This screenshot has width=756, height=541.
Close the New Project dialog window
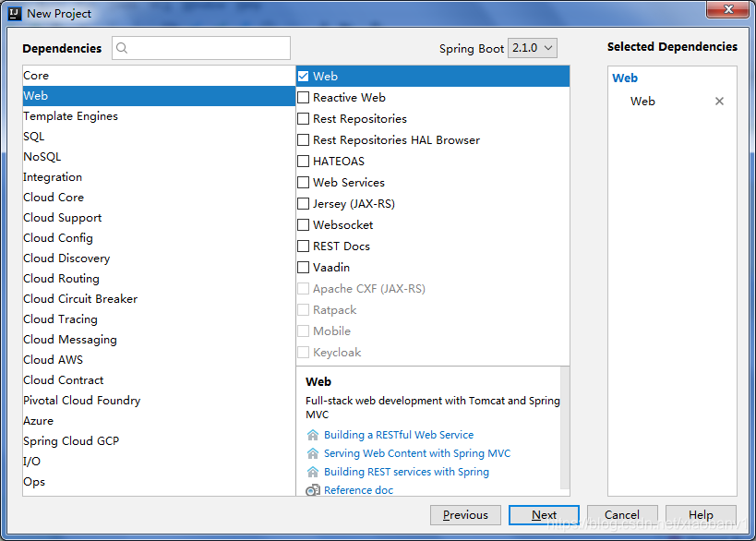(728, 9)
